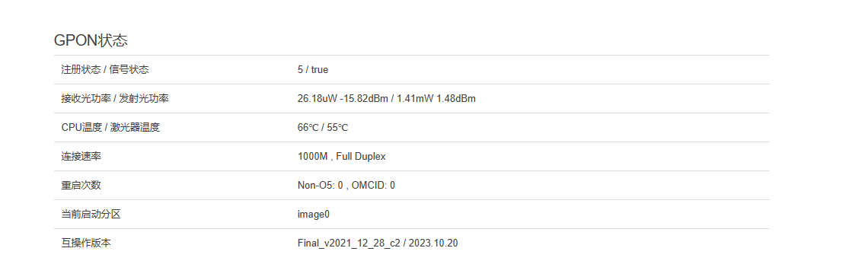
Task: Click the temperature value 66℃ / 55℃
Action: click(323, 127)
